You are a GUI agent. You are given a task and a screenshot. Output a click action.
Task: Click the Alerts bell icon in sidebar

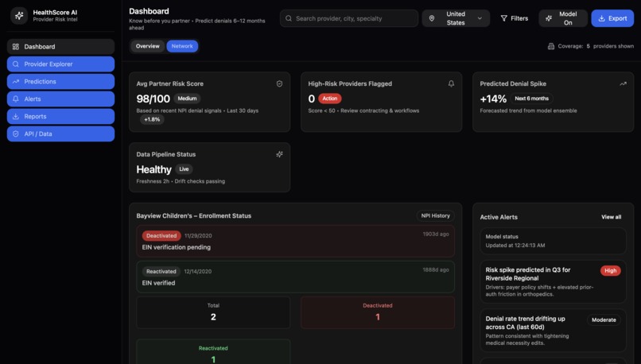[x=16, y=99]
